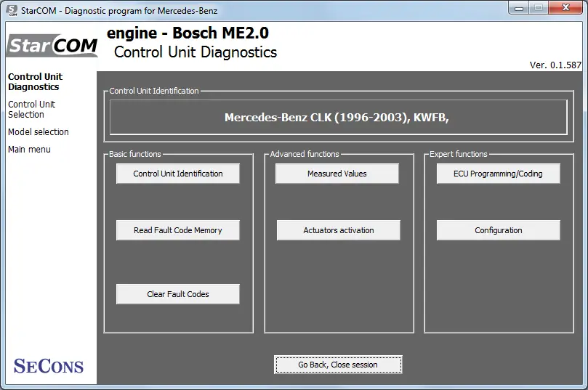Viewport: 588px width, 390px height.
Task: Open ECU Programming/Coding
Action: point(498,174)
